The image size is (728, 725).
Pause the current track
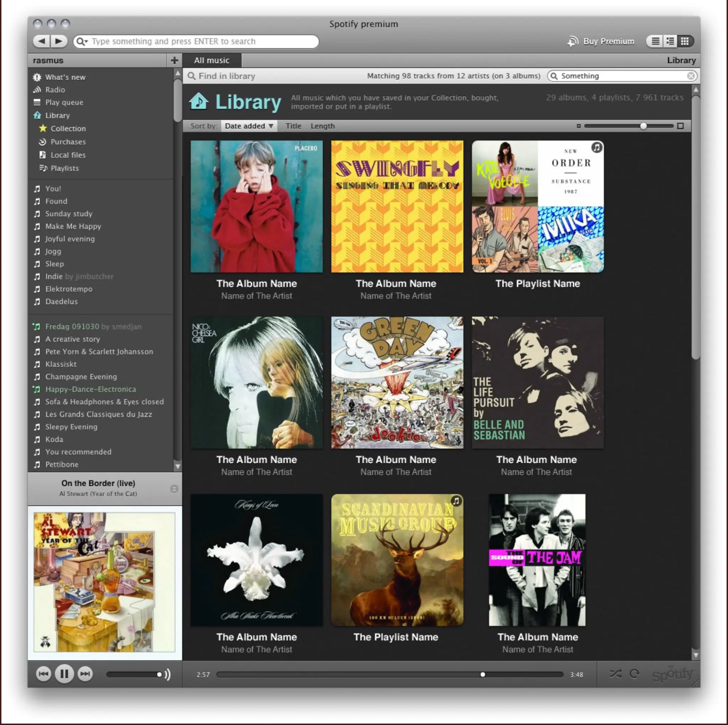click(64, 674)
